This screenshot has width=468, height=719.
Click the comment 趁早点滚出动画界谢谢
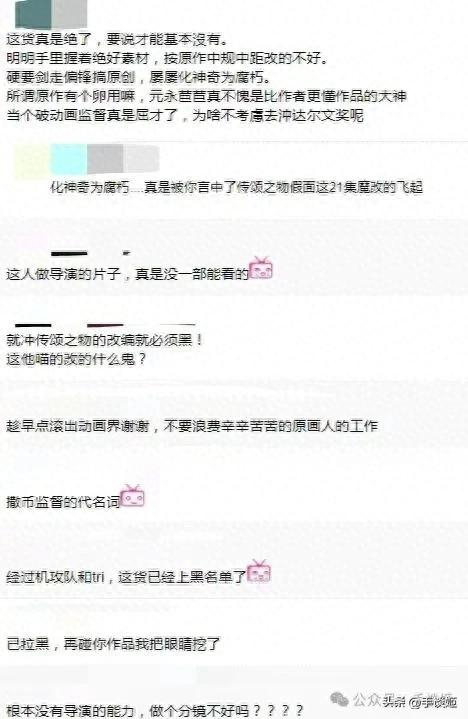pyautogui.click(x=192, y=426)
